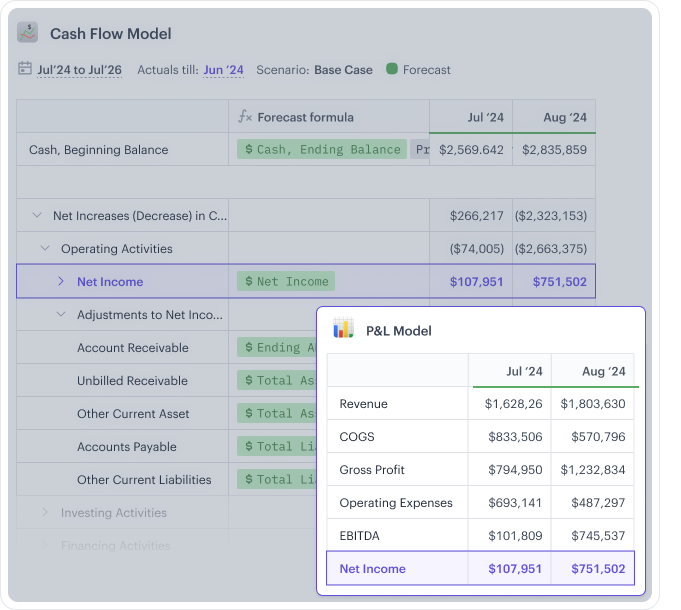
Task: Select Cash Flow Net Income $107,951 cell
Action: (x=471, y=281)
